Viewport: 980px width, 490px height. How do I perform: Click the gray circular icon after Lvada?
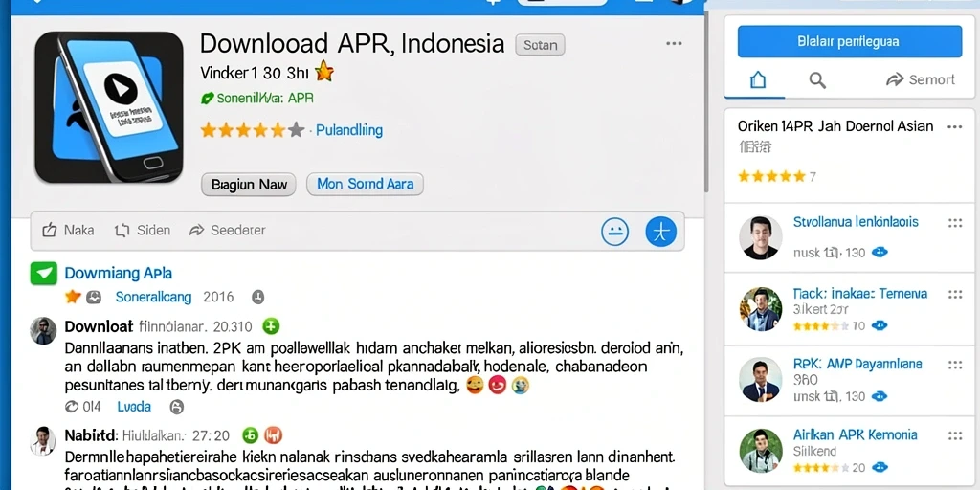click(x=177, y=407)
